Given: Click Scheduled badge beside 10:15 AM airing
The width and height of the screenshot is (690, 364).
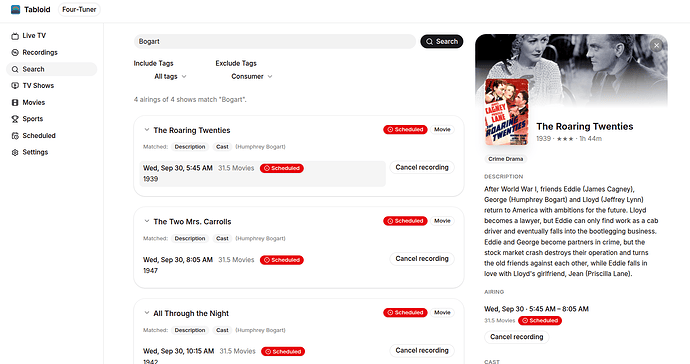Looking at the screenshot, I should click(283, 352).
